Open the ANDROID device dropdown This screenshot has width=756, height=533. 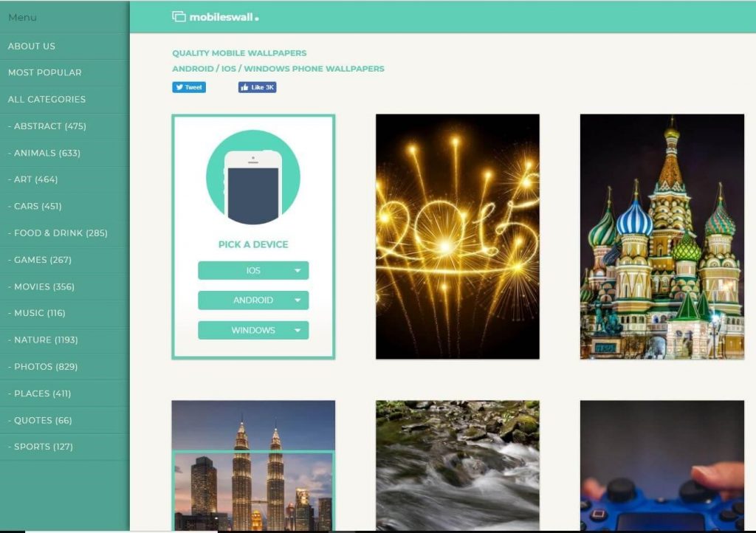pyautogui.click(x=253, y=300)
